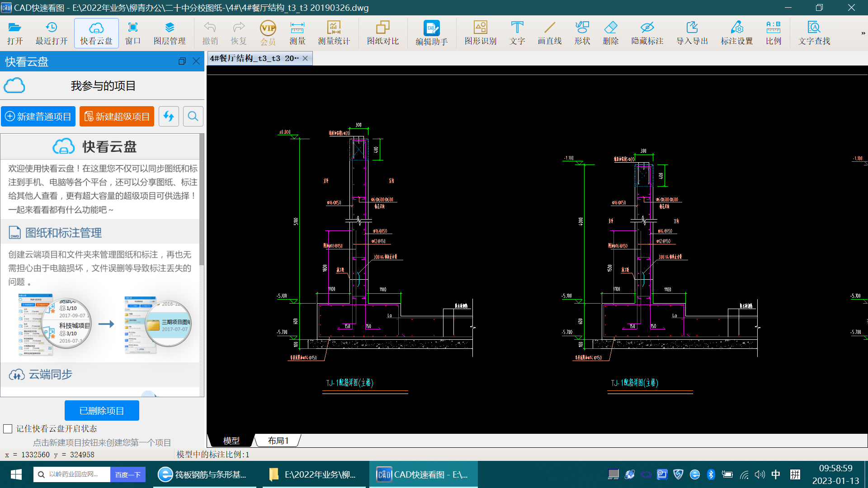Click the Bluetooth tray icon
This screenshot has width=868, height=488.
pos(711,474)
